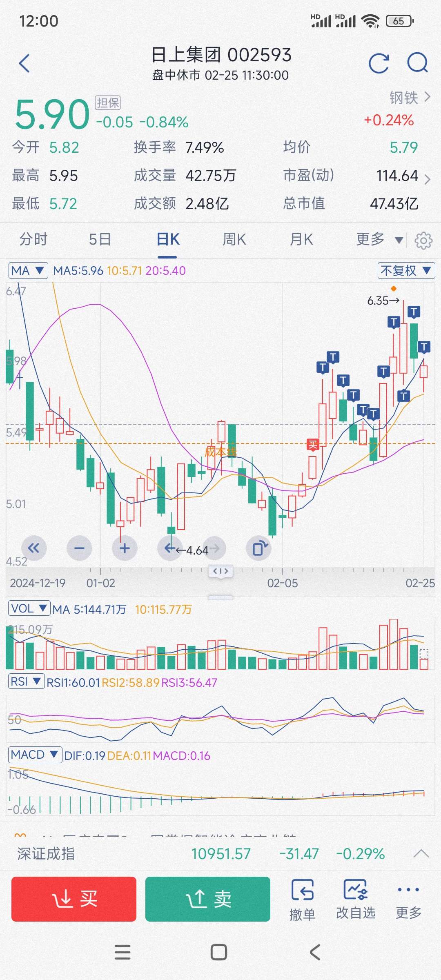The width and height of the screenshot is (441, 980).
Task: Tap the price 5.90
Action: (52, 114)
